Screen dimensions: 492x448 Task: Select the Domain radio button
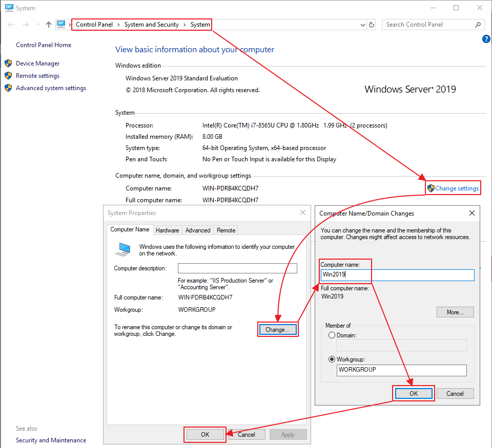332,335
